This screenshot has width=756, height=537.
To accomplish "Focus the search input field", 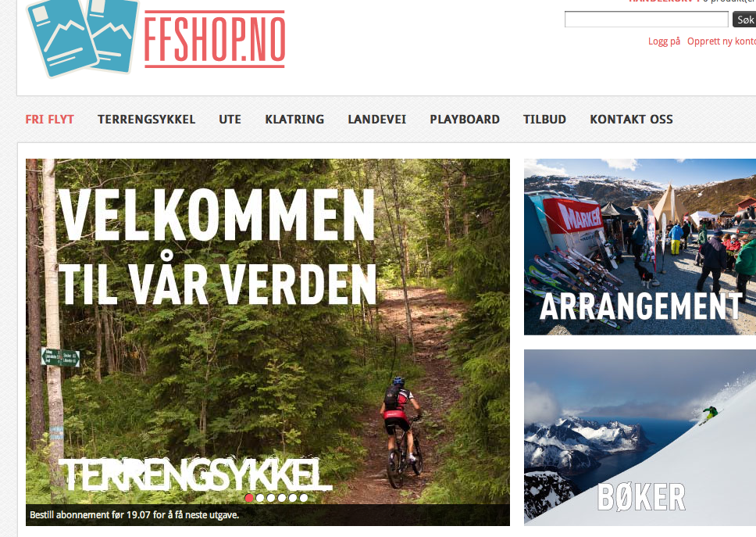I will pyautogui.click(x=647, y=20).
